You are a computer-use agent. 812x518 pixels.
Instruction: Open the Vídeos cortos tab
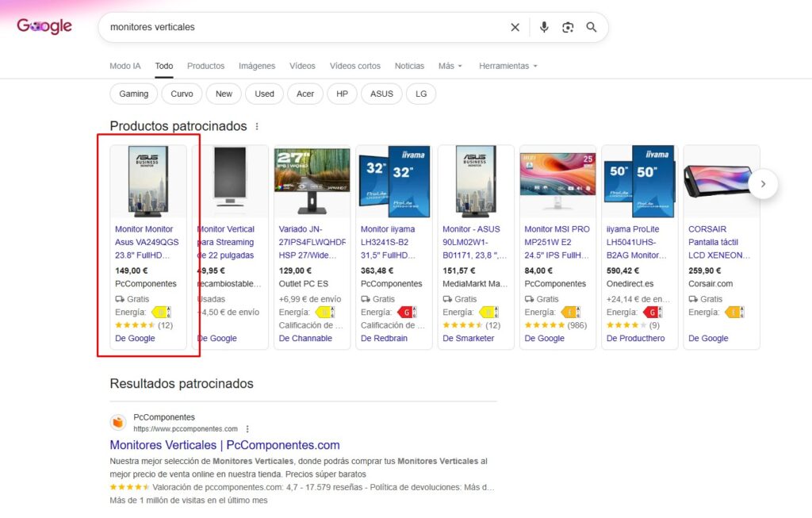[x=354, y=66]
